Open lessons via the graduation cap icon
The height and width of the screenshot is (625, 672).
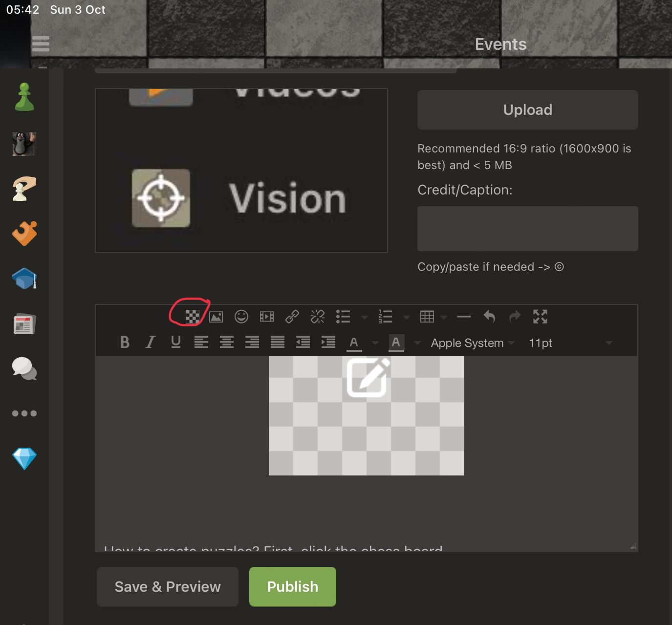point(23,279)
